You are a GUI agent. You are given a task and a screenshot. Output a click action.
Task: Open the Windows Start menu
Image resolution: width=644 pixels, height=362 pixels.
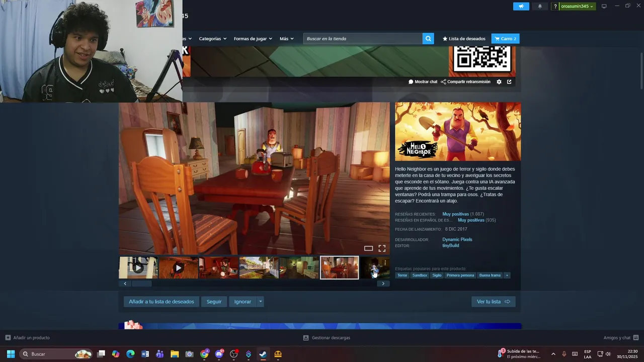point(11,354)
